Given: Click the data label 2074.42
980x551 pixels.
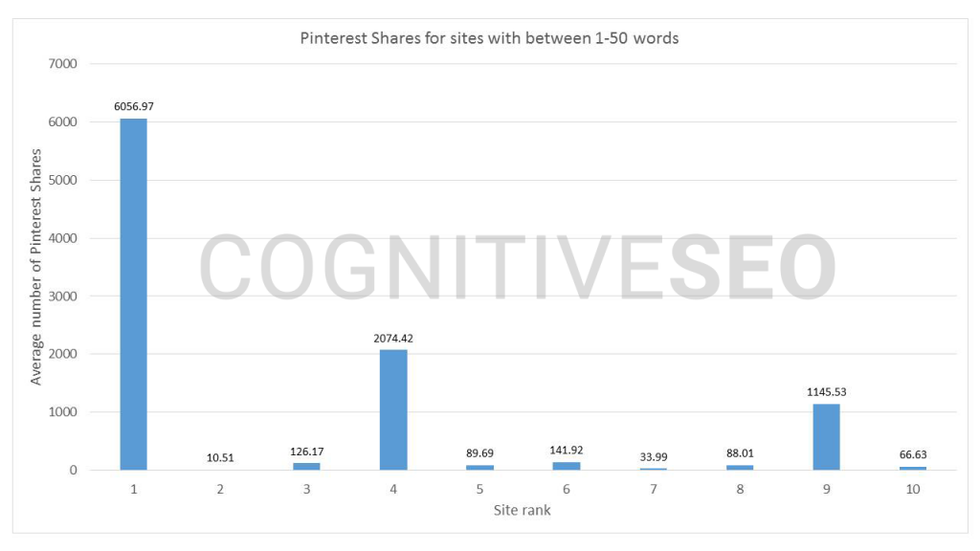Looking at the screenshot, I should coord(393,338).
